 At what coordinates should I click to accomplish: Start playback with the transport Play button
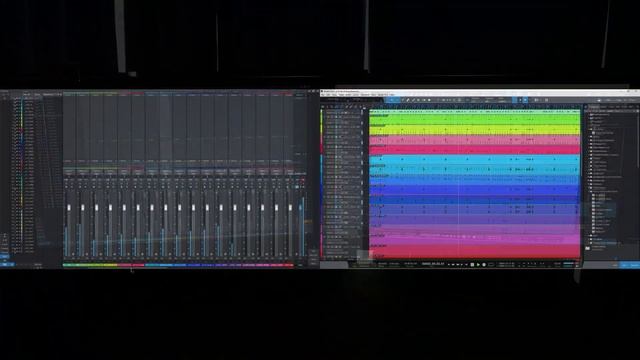click(478, 264)
